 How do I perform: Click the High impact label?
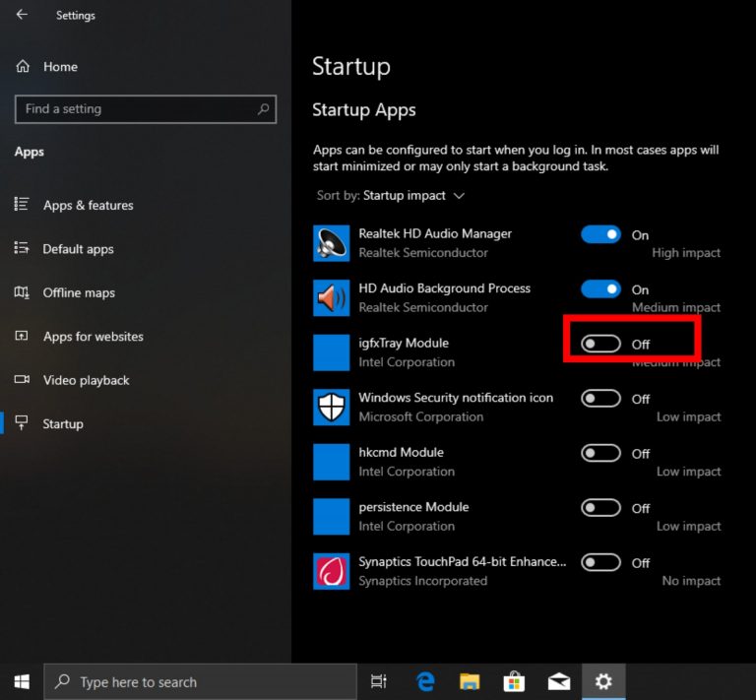(686, 253)
